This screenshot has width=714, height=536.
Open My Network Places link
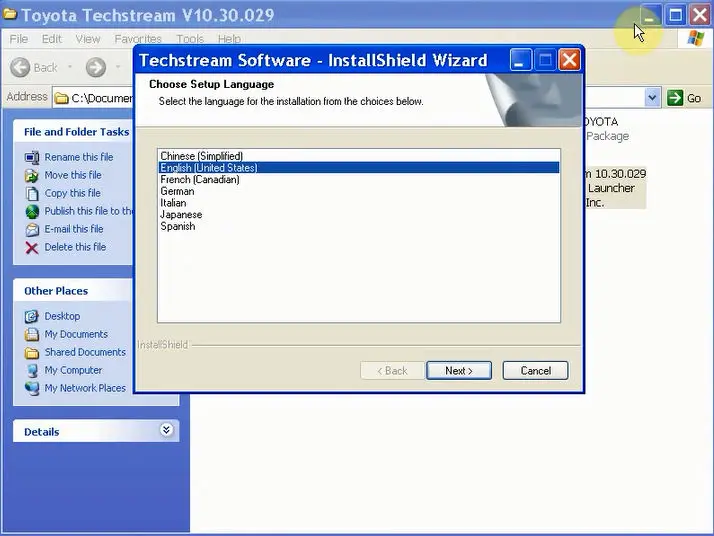point(85,388)
